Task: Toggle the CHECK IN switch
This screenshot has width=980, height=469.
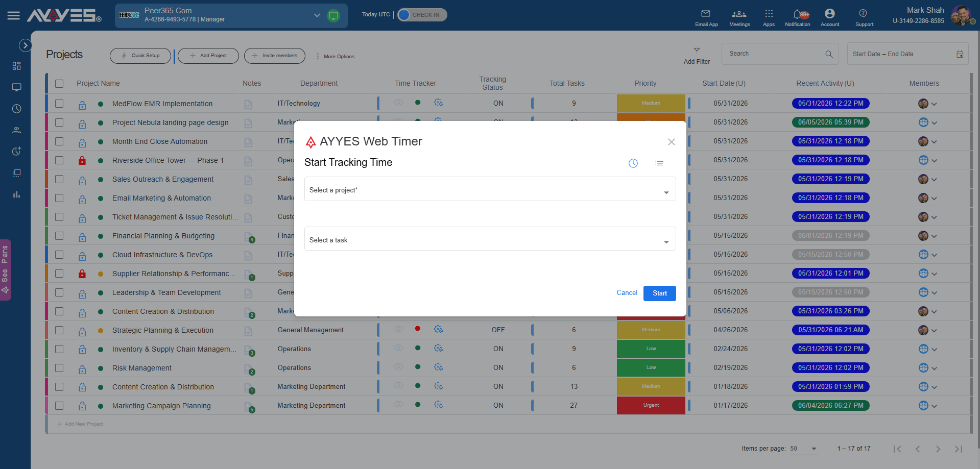Action: click(x=422, y=15)
